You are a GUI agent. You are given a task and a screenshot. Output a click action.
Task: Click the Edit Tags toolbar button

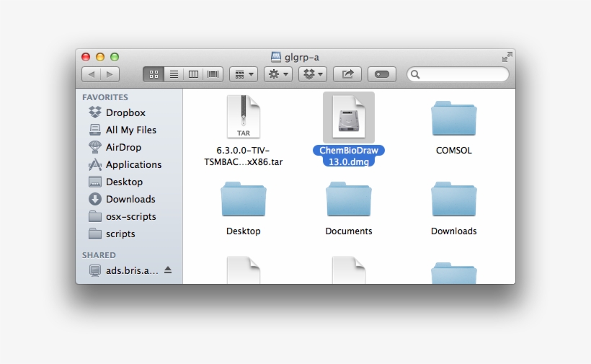pyautogui.click(x=382, y=74)
